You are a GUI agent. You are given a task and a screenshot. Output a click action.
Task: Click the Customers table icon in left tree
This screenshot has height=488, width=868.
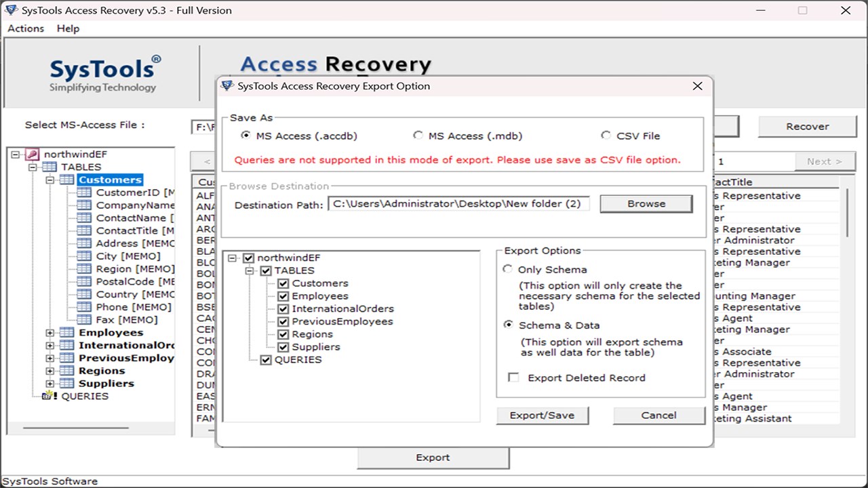click(x=66, y=180)
